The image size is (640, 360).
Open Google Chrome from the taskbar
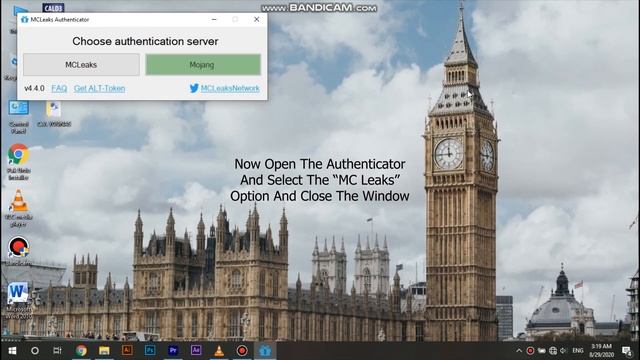(81, 351)
